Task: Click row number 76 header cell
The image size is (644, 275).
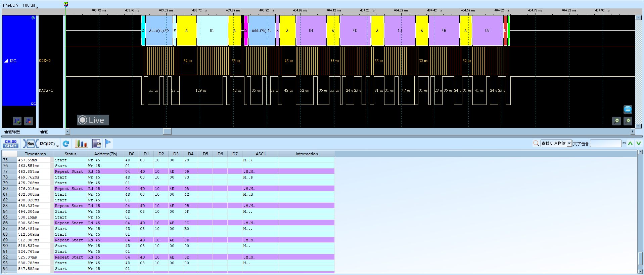Action: (x=9, y=166)
